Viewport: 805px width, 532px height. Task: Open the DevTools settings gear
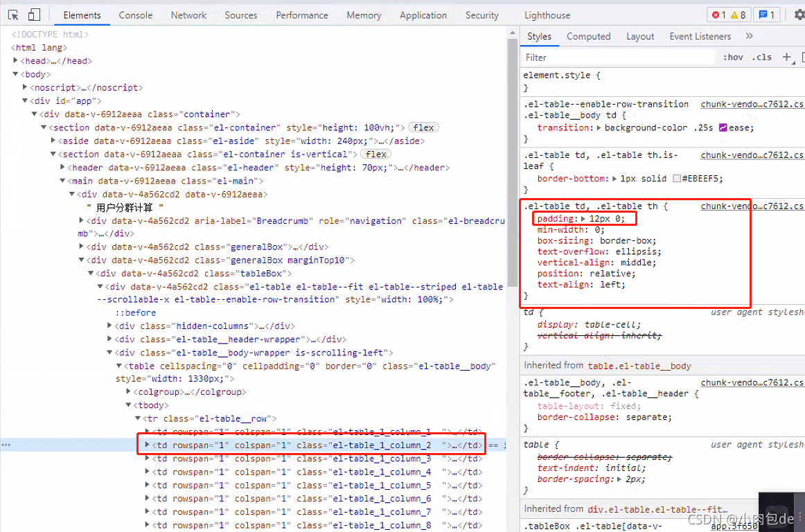point(799,15)
